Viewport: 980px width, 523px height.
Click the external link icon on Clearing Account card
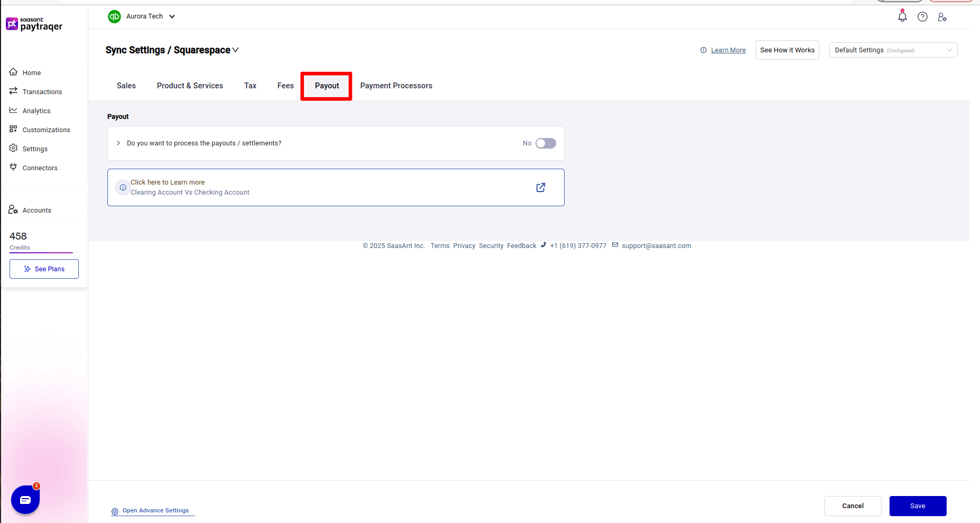point(540,187)
